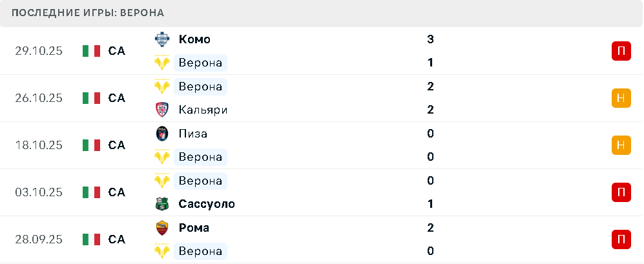Click red loss badge for Como match
Screen dimensions: 644x264
tap(621, 51)
